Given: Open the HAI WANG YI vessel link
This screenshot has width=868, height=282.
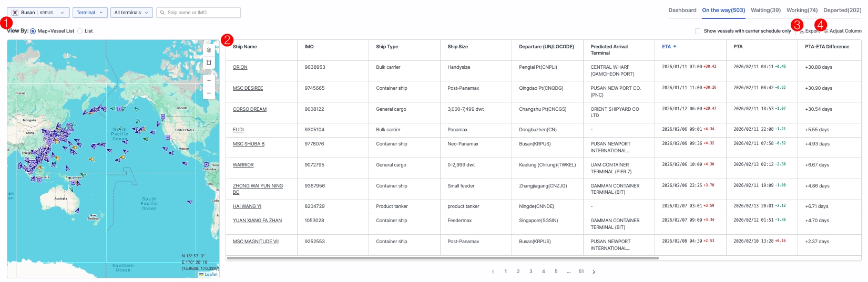Looking at the screenshot, I should tap(247, 206).
